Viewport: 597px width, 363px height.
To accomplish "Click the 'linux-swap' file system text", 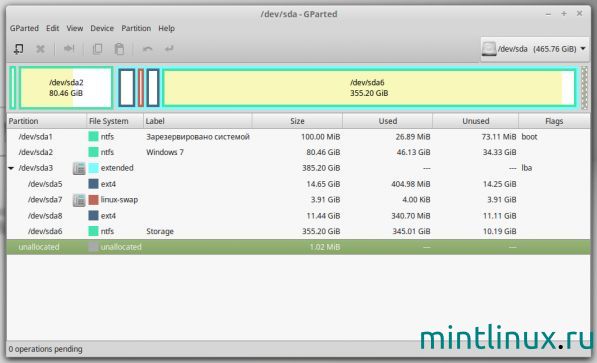I will [119, 200].
